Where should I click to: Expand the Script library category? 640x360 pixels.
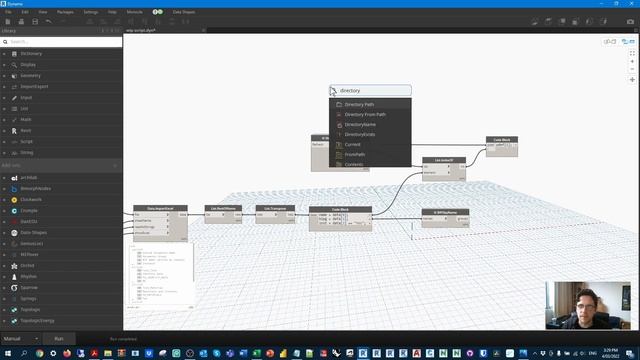pyautogui.click(x=4, y=142)
